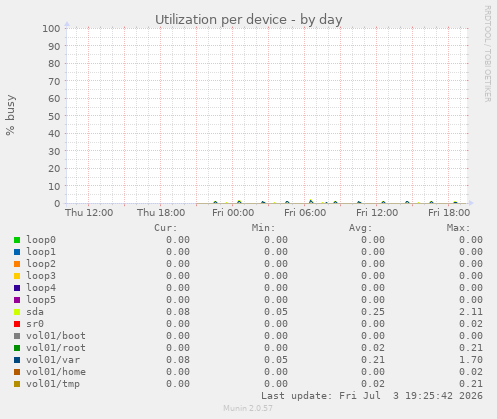497x419 pixels.
Task: Click vol01/var max value 1.70
Action: [x=471, y=360]
